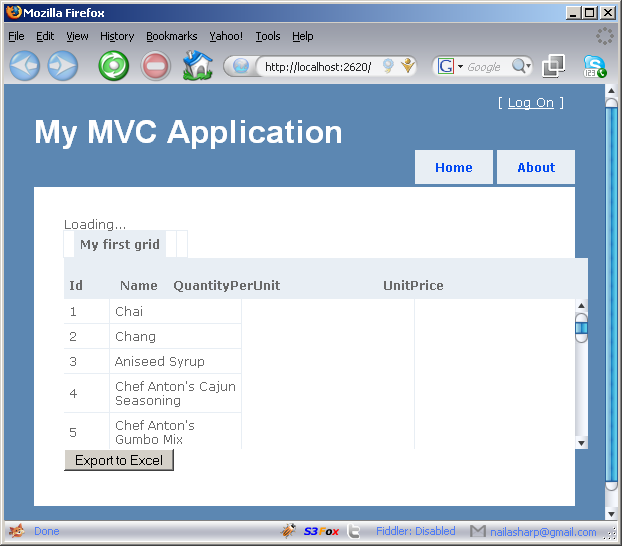The image size is (622, 546).
Task: Open the search engine dropdown arrow
Action: pos(461,67)
